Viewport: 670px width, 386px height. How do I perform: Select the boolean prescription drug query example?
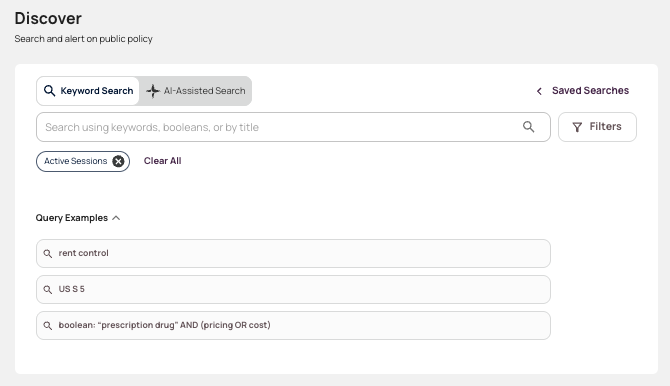pos(293,325)
